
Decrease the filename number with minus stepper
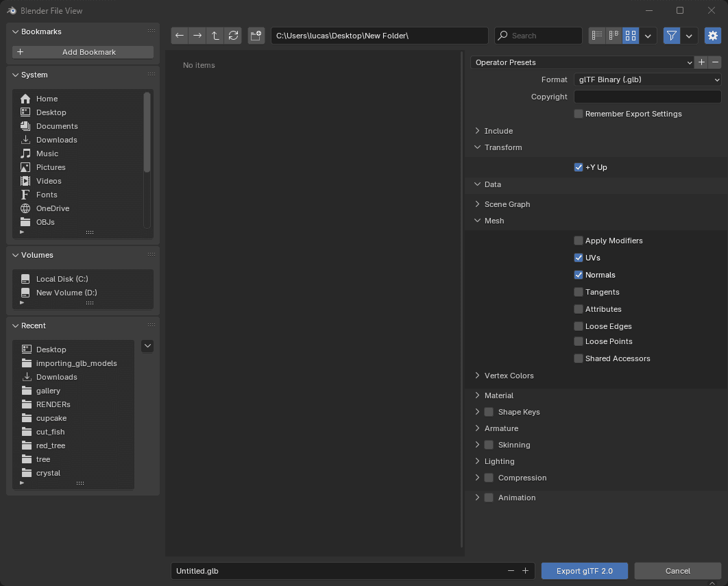click(x=510, y=570)
